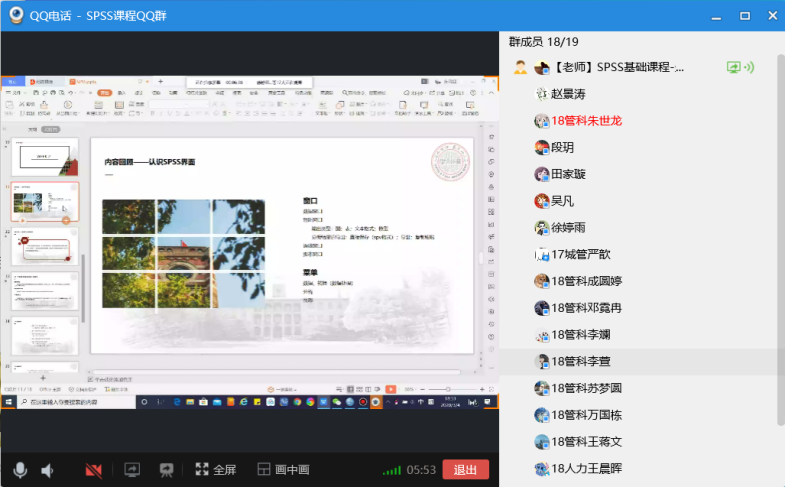Viewport: 785px width, 487px height.
Task: Select the highlighted member 18管科李萱
Action: point(581,361)
